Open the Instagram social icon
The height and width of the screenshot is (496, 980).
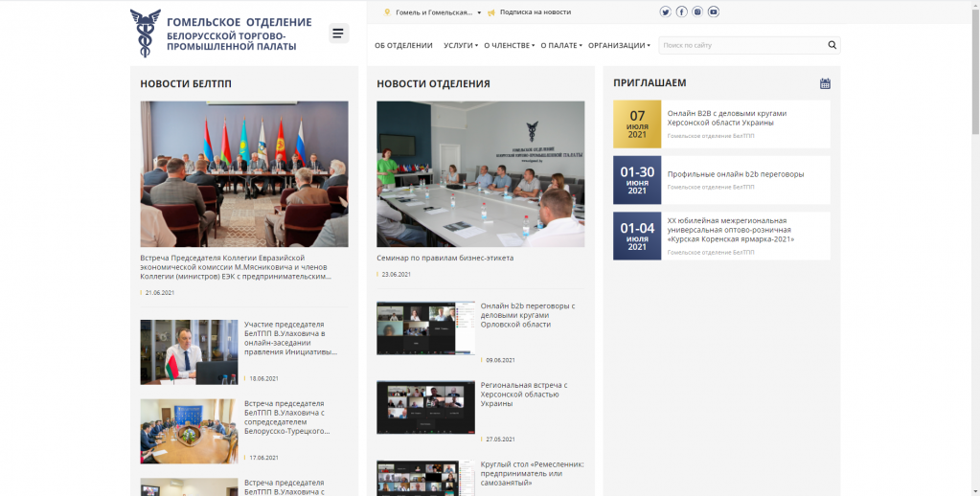pyautogui.click(x=697, y=11)
